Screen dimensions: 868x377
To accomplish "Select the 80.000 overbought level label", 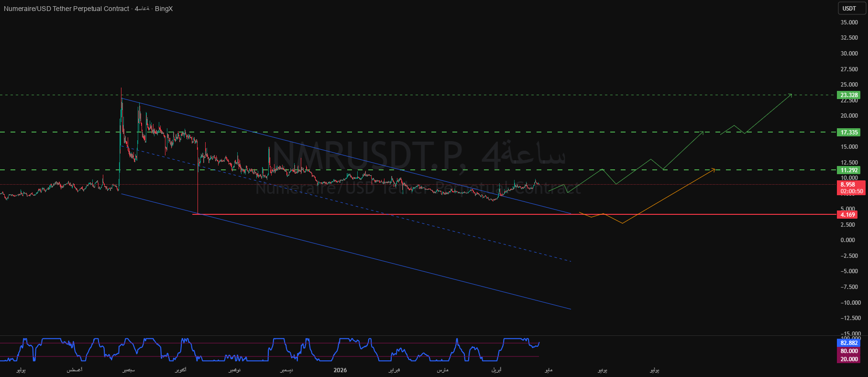I will coord(849,351).
